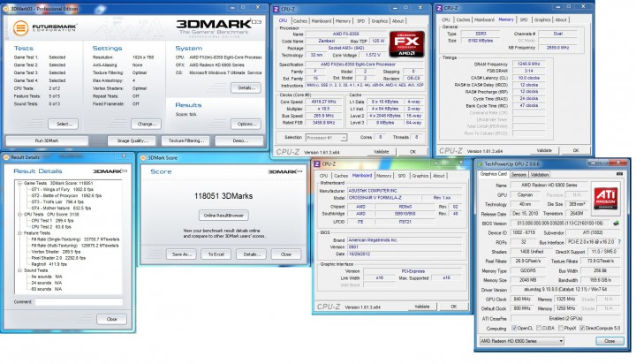Image resolution: width=636 pixels, height=364 pixels.
Task: Open the SPD tab in CPU-Z Memory window
Action: [x=524, y=19]
